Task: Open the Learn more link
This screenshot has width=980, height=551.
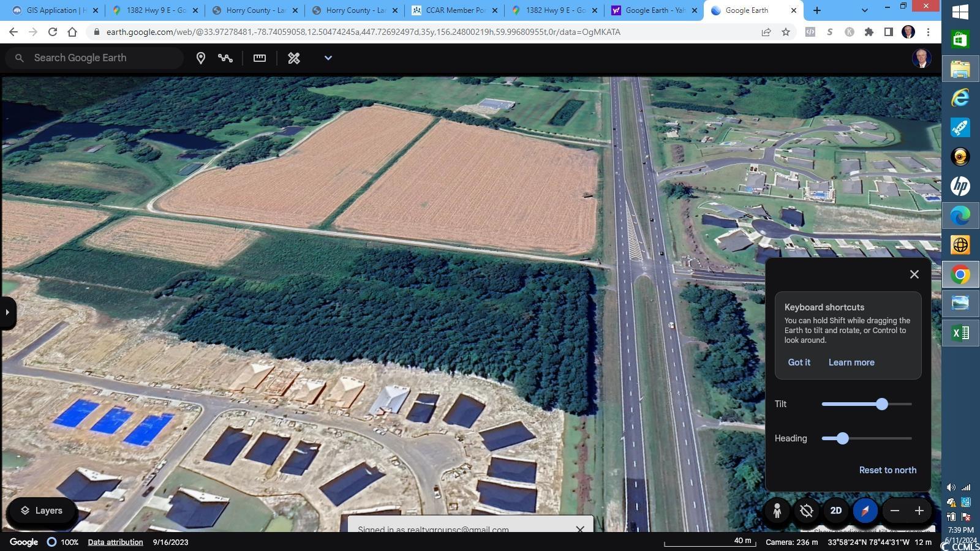Action: (851, 362)
